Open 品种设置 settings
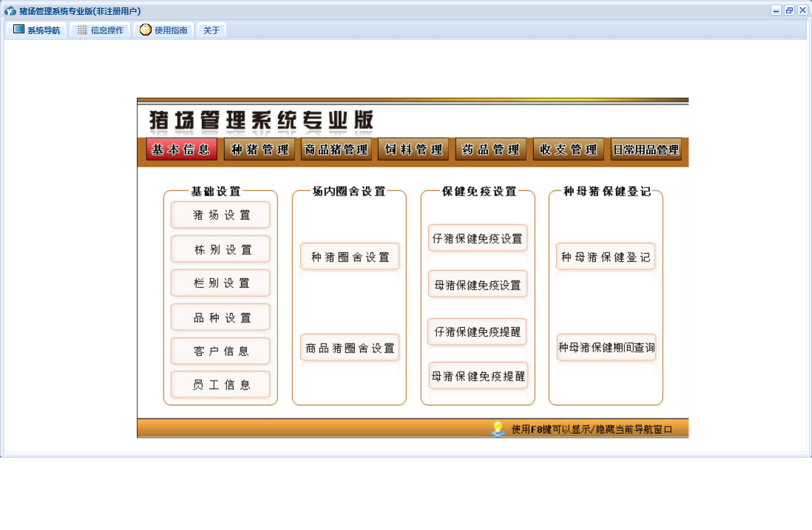Image resolution: width=812 pixels, height=530 pixels. tap(220, 318)
